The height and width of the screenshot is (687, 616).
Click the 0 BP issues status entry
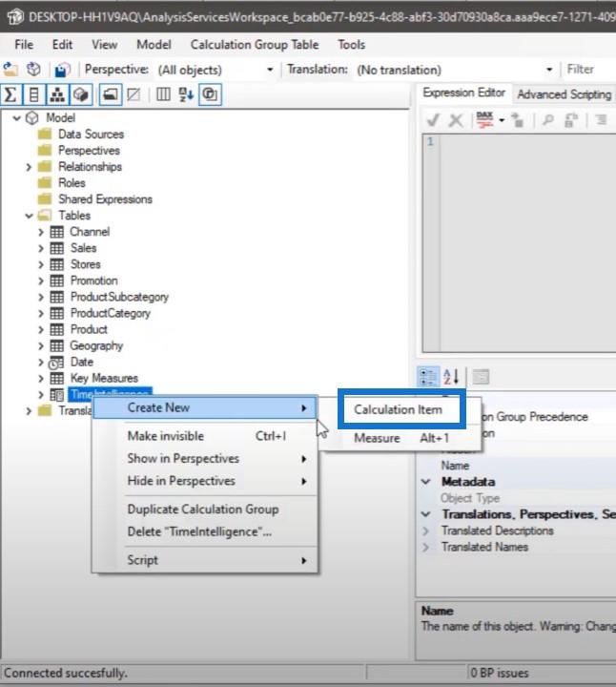tap(500, 673)
